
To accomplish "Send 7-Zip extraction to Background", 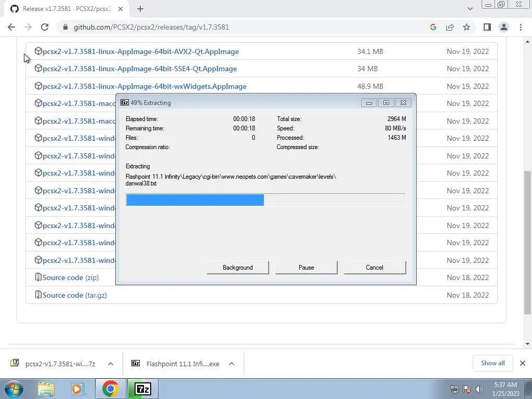I will (x=238, y=268).
